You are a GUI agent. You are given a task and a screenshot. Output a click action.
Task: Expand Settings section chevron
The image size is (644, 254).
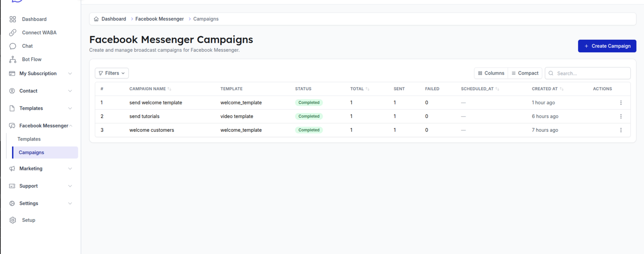pyautogui.click(x=70, y=203)
